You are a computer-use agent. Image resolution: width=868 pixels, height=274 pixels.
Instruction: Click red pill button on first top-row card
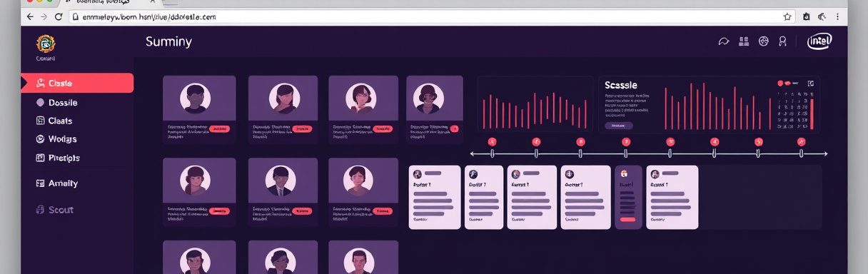click(x=219, y=128)
